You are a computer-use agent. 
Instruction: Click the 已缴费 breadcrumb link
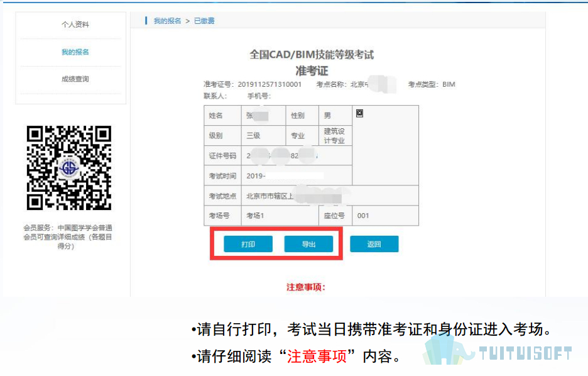tap(204, 21)
